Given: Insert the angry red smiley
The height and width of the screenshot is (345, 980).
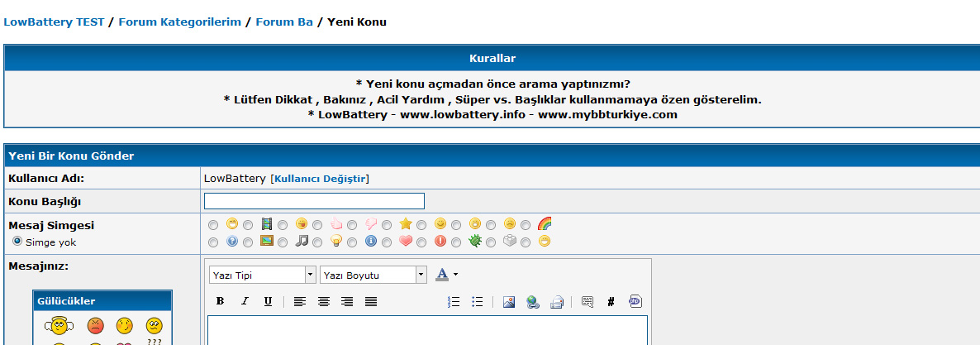Looking at the screenshot, I should point(95,326).
